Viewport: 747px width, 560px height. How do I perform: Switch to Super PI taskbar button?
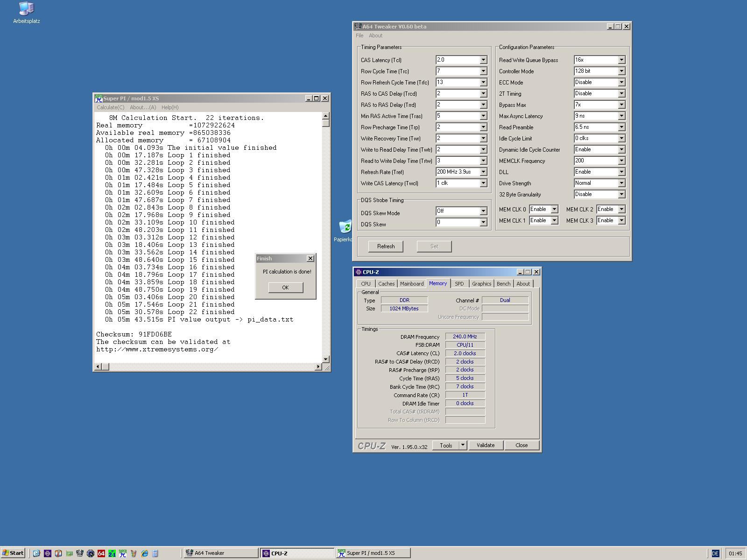pyautogui.click(x=373, y=553)
